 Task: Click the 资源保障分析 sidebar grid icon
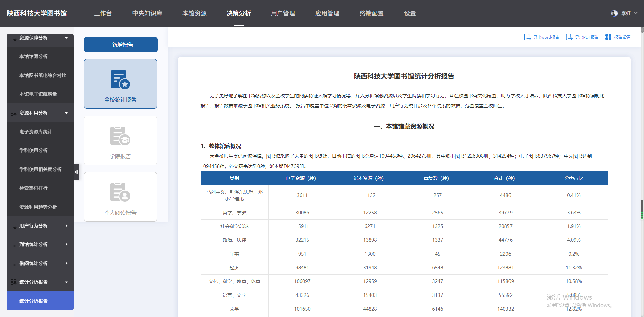click(13, 38)
